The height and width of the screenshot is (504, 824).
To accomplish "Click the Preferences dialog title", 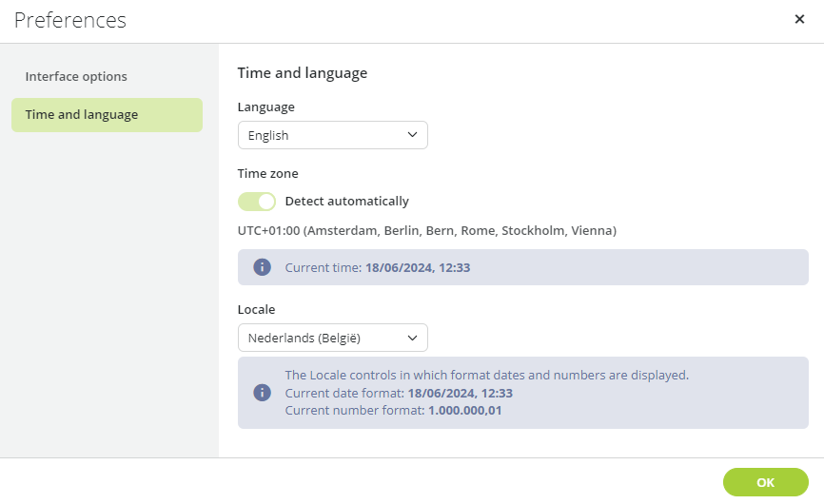I will coord(70,20).
